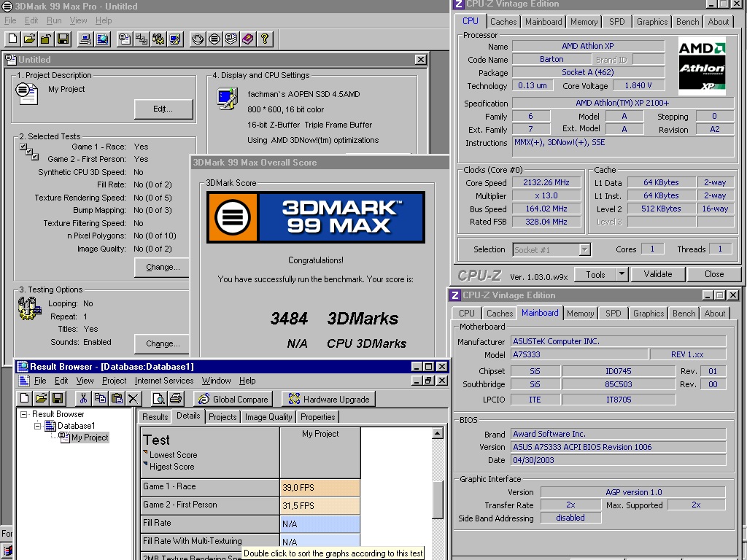Screen dimensions: 747x560
Task: Open the Tools dropdown arrow in CPU-Z
Action: coord(622,274)
